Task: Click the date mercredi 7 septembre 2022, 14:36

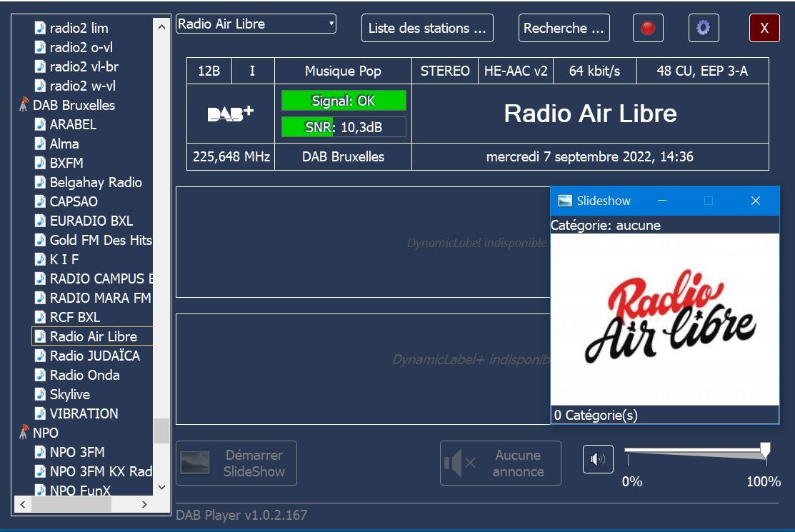Action: [x=590, y=156]
